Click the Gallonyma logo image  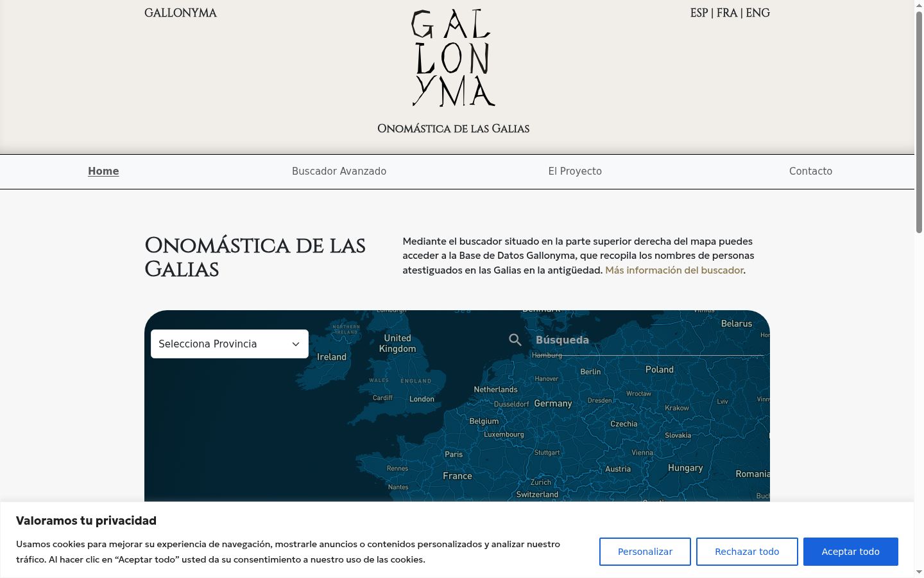pyautogui.click(x=453, y=58)
